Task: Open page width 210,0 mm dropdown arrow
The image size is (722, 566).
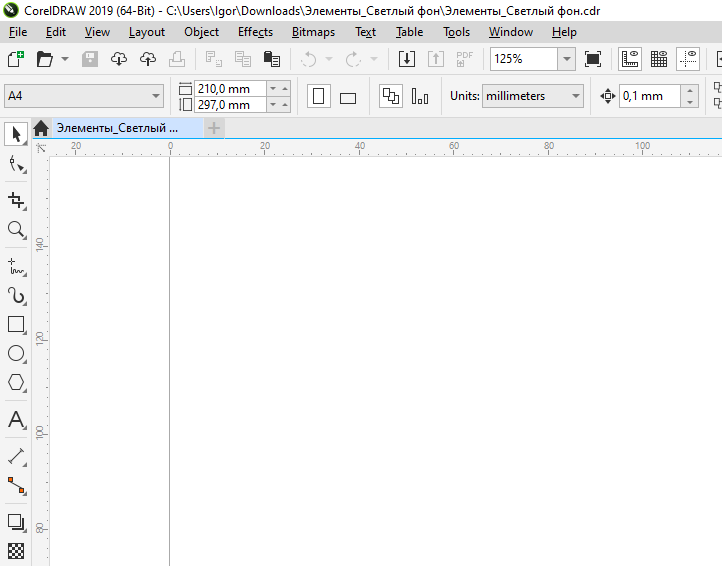Action: click(273, 88)
